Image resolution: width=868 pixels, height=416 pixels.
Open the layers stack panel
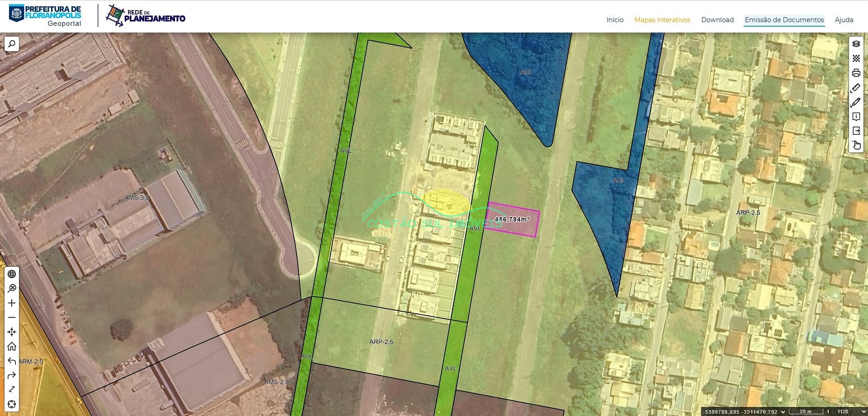point(856,44)
